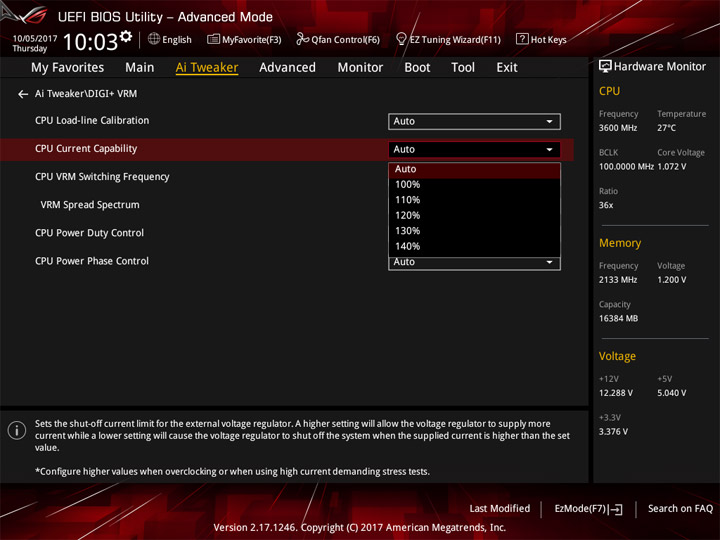Click the back arrow beside Ai Tweaker\DIGI+ VRM

(x=23, y=94)
